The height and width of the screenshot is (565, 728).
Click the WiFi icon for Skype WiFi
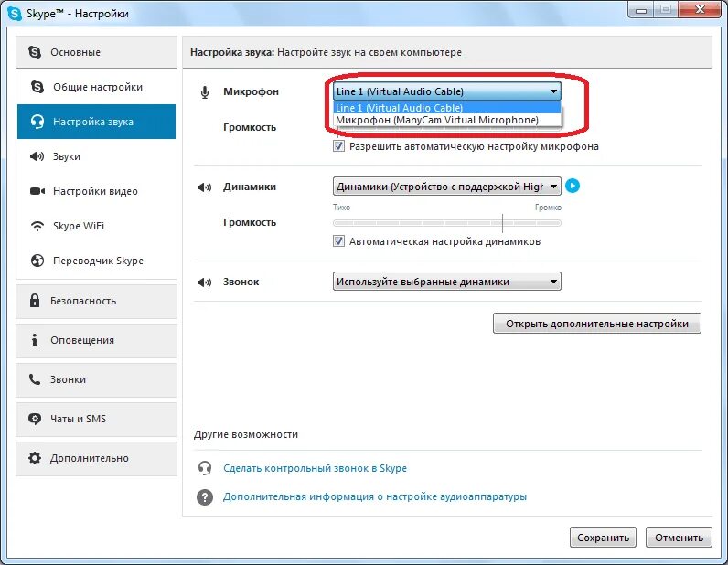(x=37, y=226)
